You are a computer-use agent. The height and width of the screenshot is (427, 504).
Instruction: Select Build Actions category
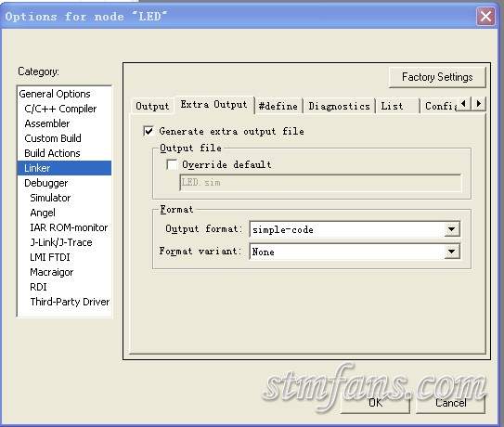click(52, 153)
